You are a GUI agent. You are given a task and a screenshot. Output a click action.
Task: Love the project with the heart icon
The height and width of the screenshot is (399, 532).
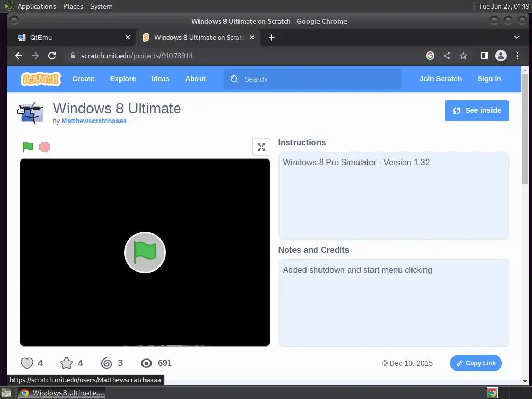[27, 363]
